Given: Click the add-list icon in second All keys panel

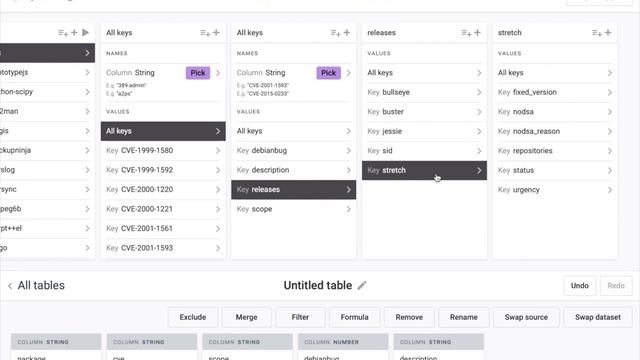Looking at the screenshot, I should tap(336, 33).
